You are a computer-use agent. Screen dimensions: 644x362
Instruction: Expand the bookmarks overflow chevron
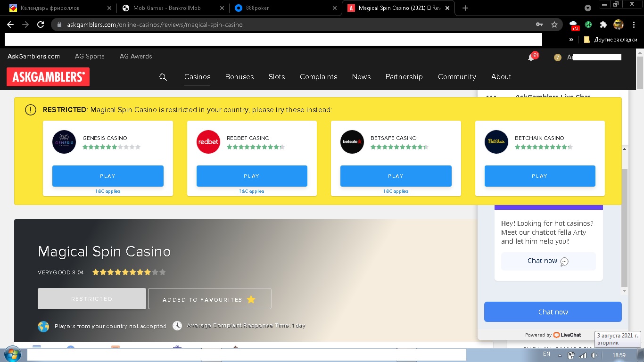click(x=571, y=40)
